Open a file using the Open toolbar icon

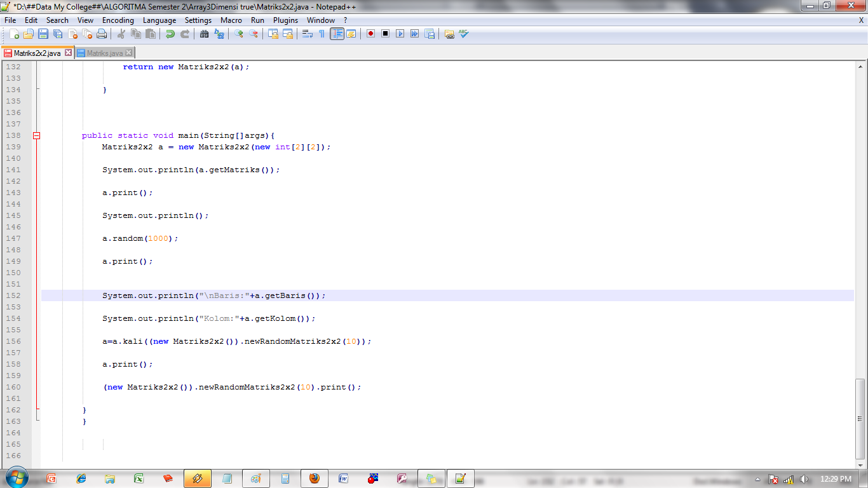[x=30, y=34]
